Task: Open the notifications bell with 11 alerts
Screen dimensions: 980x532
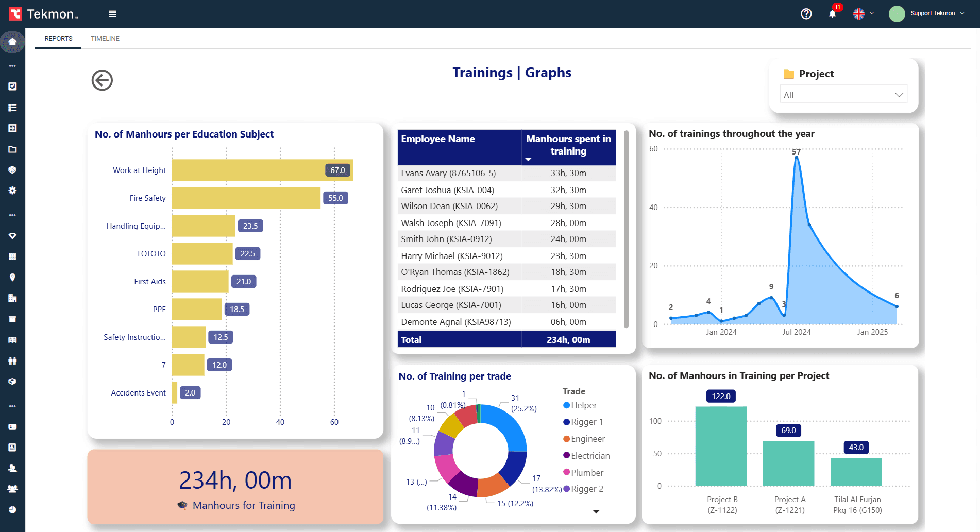Action: (832, 14)
